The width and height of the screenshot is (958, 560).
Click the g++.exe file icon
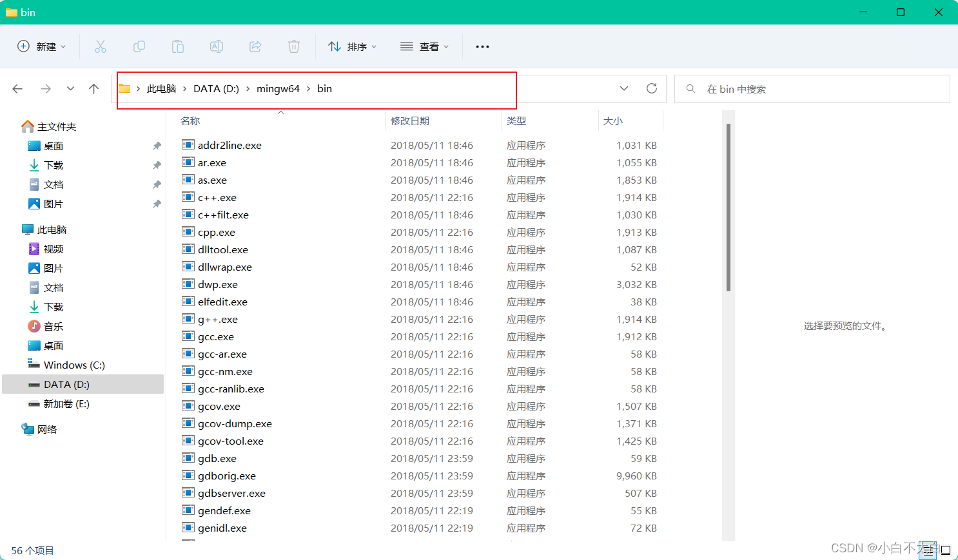tap(188, 319)
